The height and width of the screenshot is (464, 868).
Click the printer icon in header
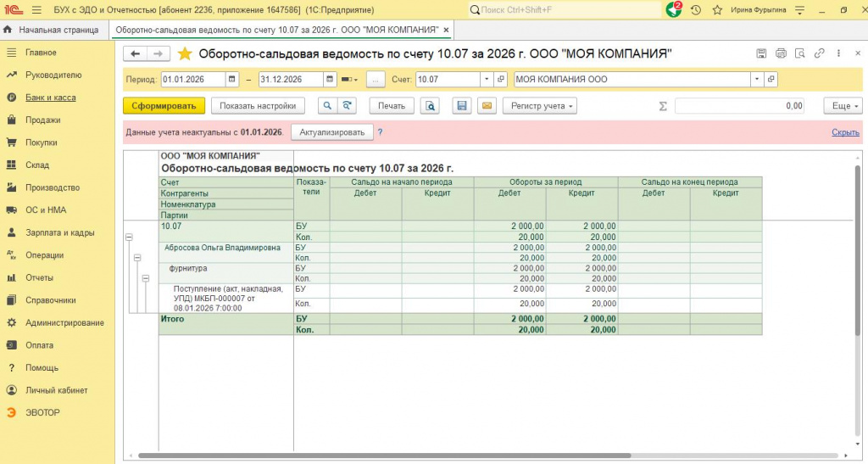coord(781,53)
